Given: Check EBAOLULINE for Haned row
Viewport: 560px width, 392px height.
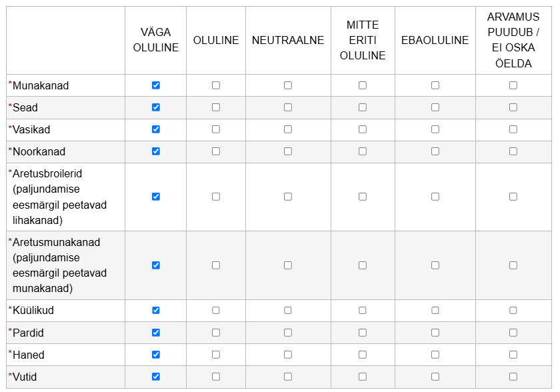Looking at the screenshot, I should pos(435,355).
